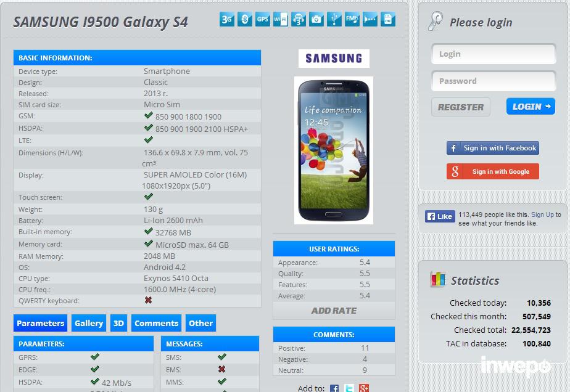Click the '2048 MB' RAM value
The height and width of the screenshot is (392, 570).
coord(159,256)
